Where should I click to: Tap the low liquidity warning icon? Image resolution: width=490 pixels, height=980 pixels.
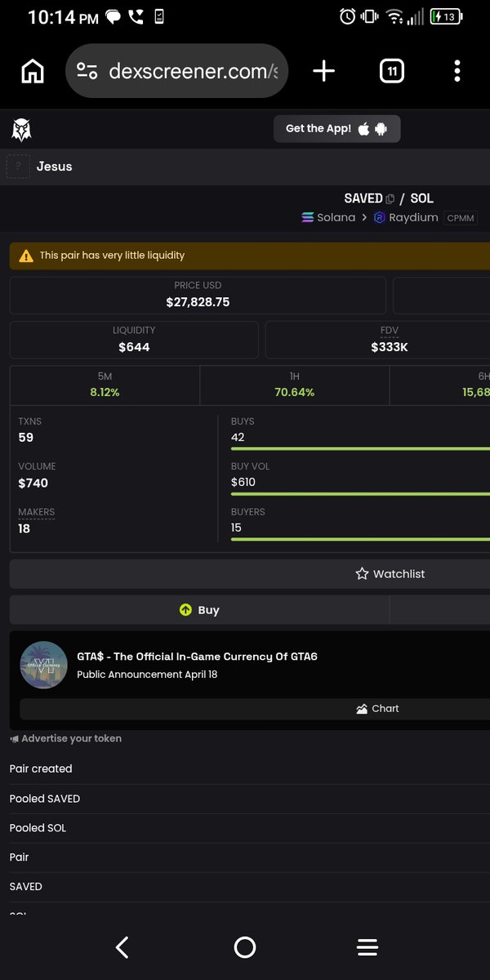tap(26, 256)
